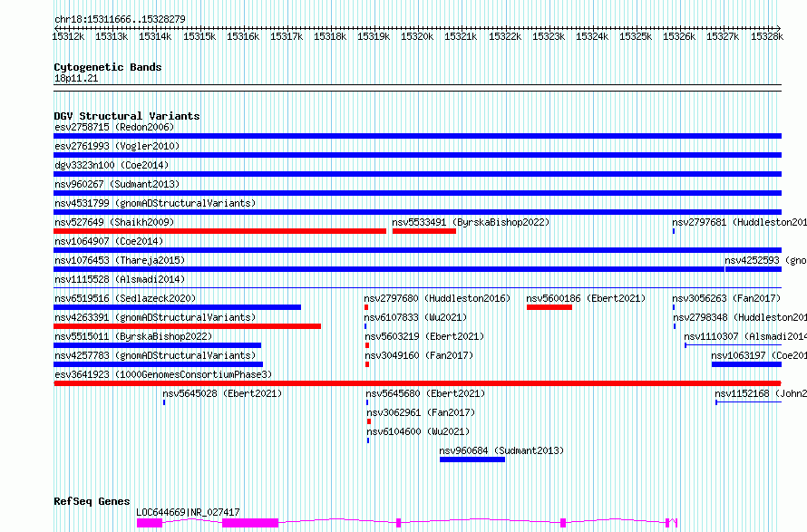This screenshot has height=532, width=807.
Task: Open nsv6107833 (Wu2021) variant
Action: coord(415,317)
